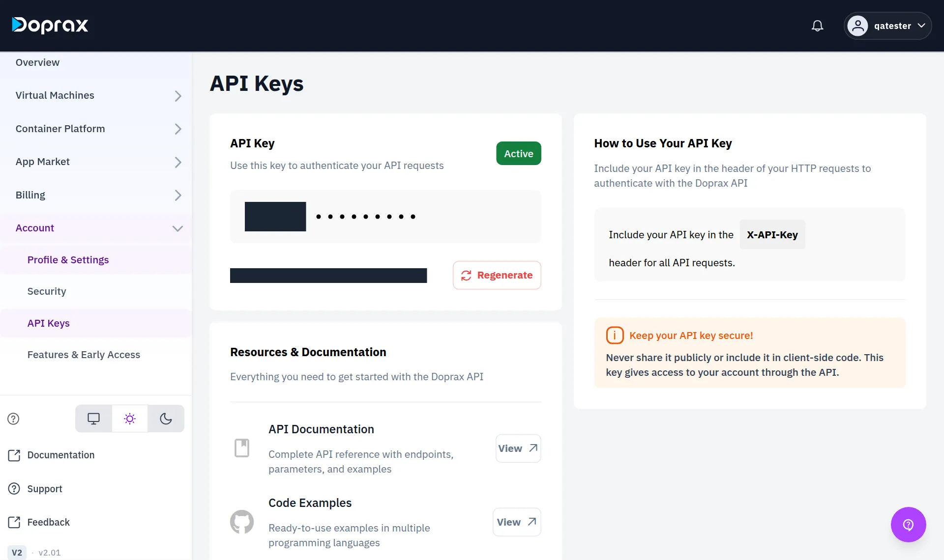The image size is (944, 560).
Task: Go to Profile & Settings
Action: 68,260
